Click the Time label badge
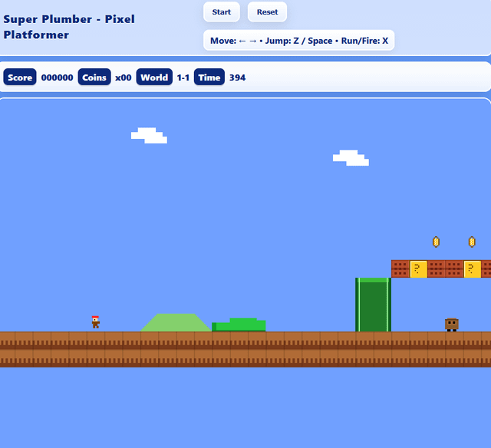Viewport: 491px width, 448px height. pyautogui.click(x=209, y=77)
